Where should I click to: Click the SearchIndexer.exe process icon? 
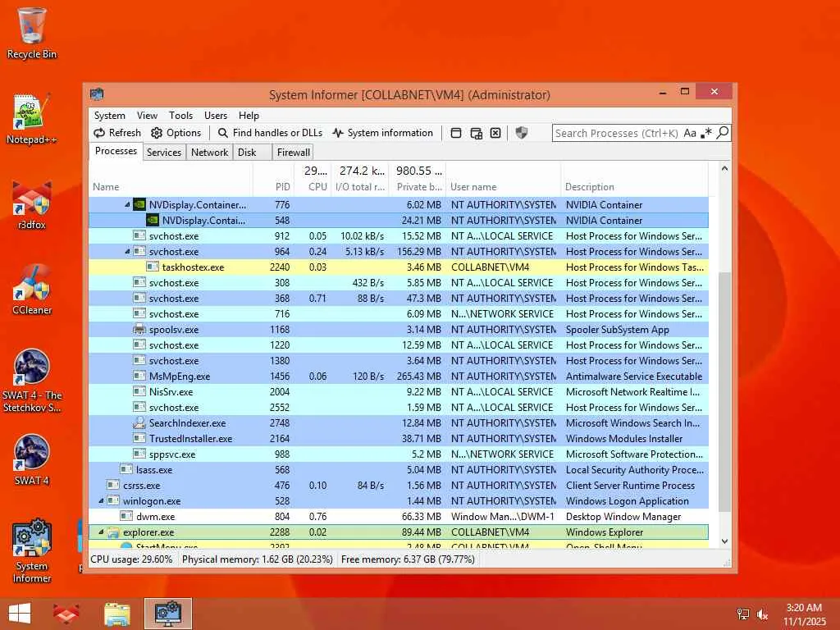click(x=139, y=422)
